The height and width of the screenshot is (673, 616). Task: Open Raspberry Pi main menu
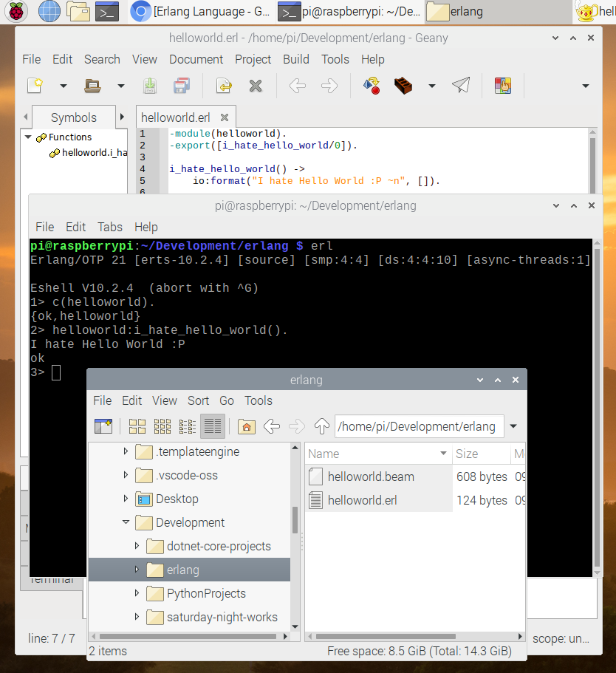16,11
